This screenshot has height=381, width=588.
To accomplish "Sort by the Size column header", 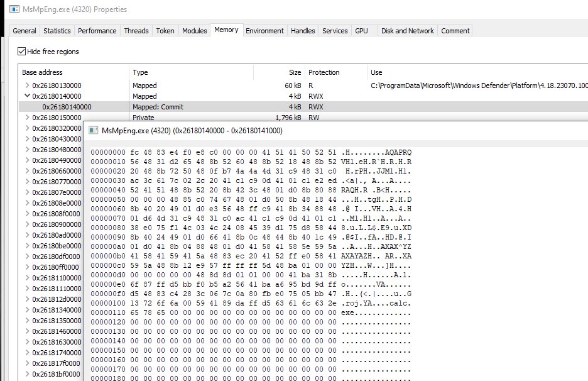I will [x=279, y=72].
